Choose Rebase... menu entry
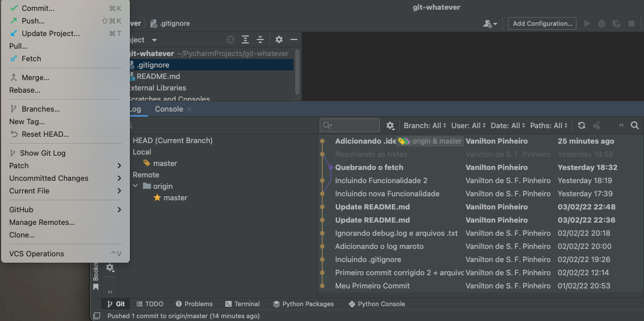This screenshot has height=321, width=644. pos(65,90)
